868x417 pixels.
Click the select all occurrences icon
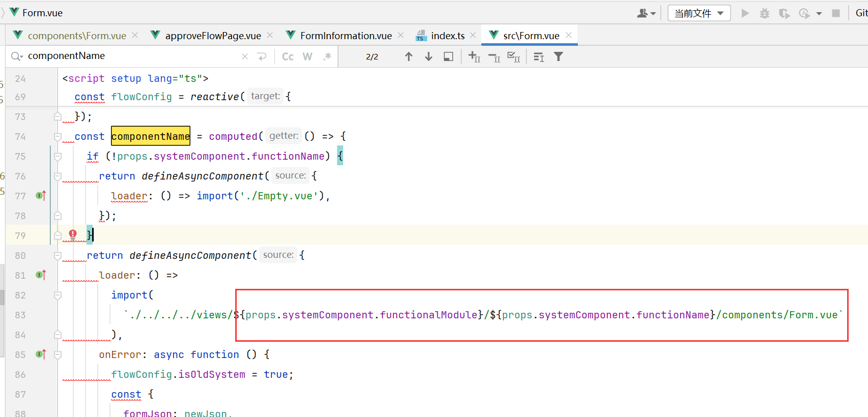514,56
